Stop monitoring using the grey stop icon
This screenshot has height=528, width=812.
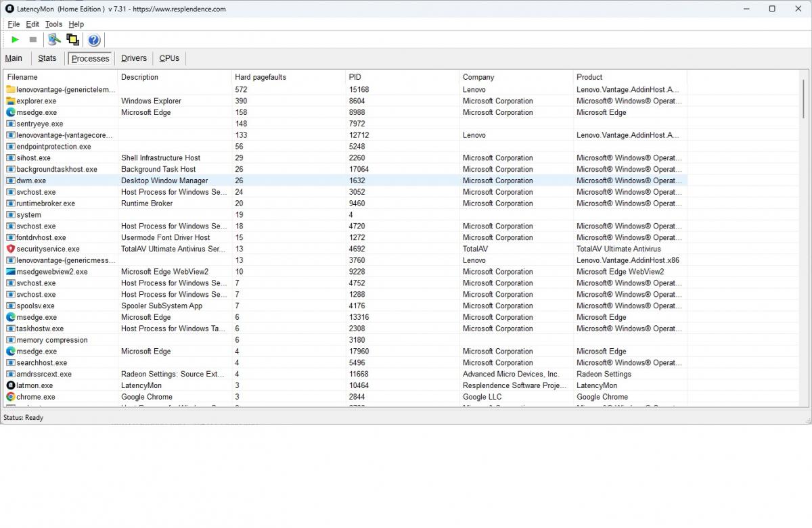tap(32, 40)
